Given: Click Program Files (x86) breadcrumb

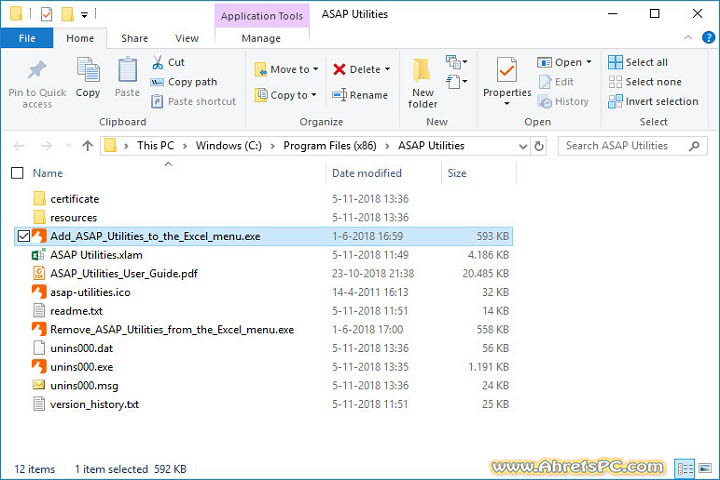Looking at the screenshot, I should pos(330,146).
